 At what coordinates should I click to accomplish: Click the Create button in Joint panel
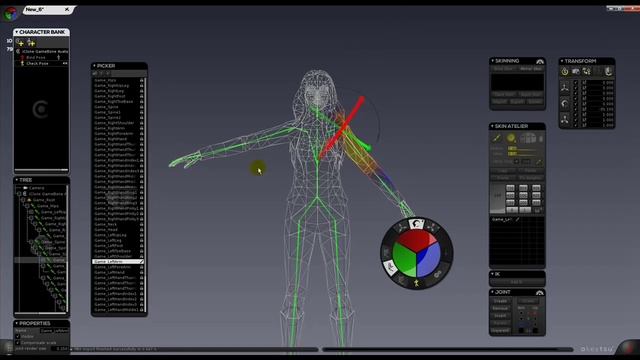[500, 301]
